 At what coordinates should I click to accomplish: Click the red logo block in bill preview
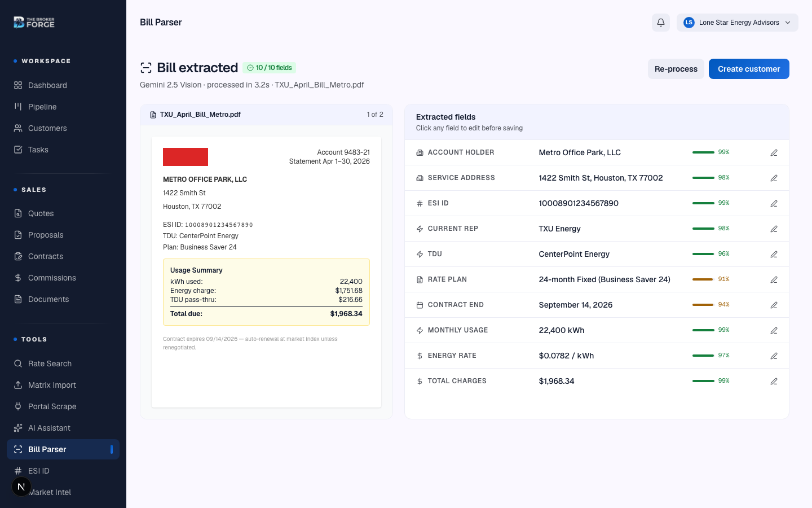[x=186, y=157]
